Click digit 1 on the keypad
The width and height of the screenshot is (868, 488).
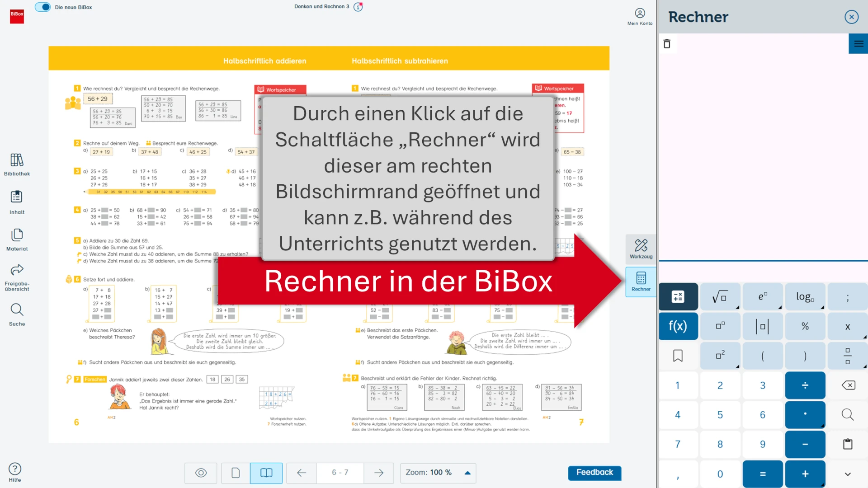click(x=678, y=385)
